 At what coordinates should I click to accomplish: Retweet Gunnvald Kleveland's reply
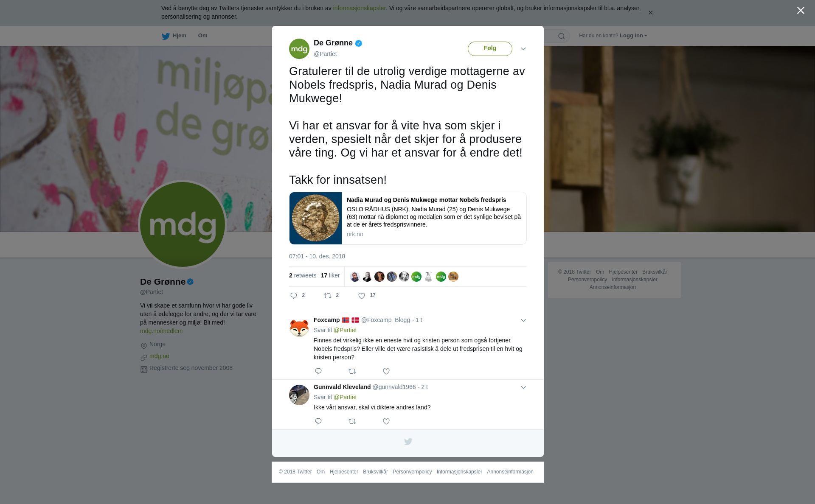352,421
